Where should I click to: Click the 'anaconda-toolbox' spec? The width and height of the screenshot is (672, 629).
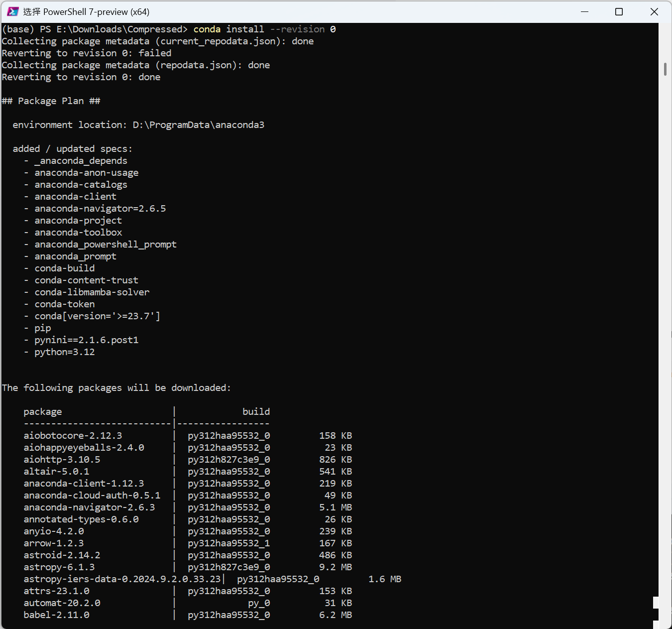[78, 233]
